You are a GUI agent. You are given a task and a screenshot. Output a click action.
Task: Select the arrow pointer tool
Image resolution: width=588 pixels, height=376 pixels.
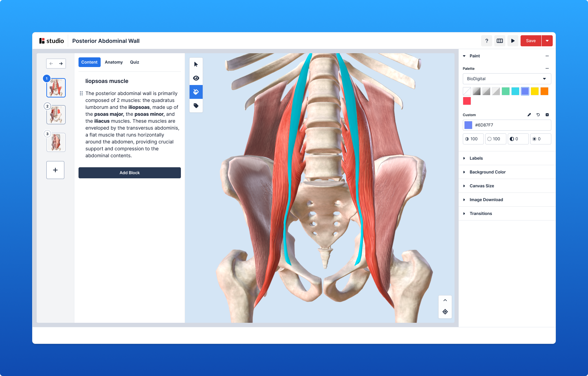point(196,65)
